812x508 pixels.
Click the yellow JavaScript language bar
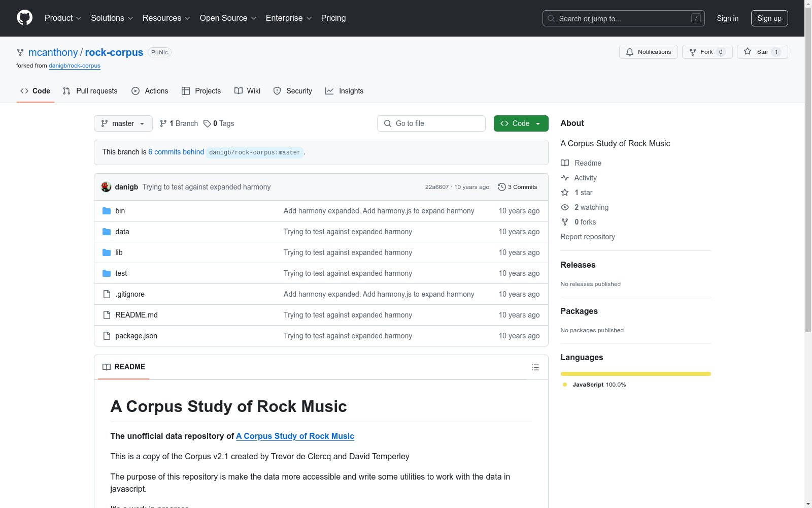click(x=636, y=374)
